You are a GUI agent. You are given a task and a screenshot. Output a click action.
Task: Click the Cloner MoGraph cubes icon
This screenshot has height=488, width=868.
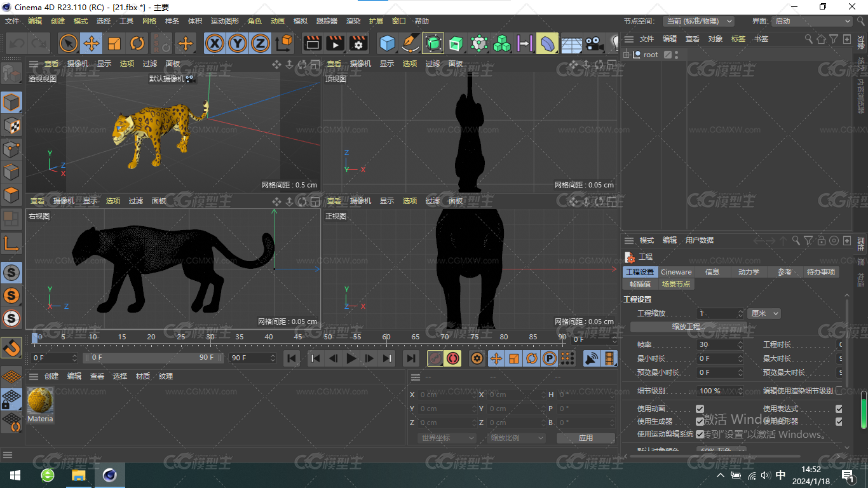[x=501, y=43]
